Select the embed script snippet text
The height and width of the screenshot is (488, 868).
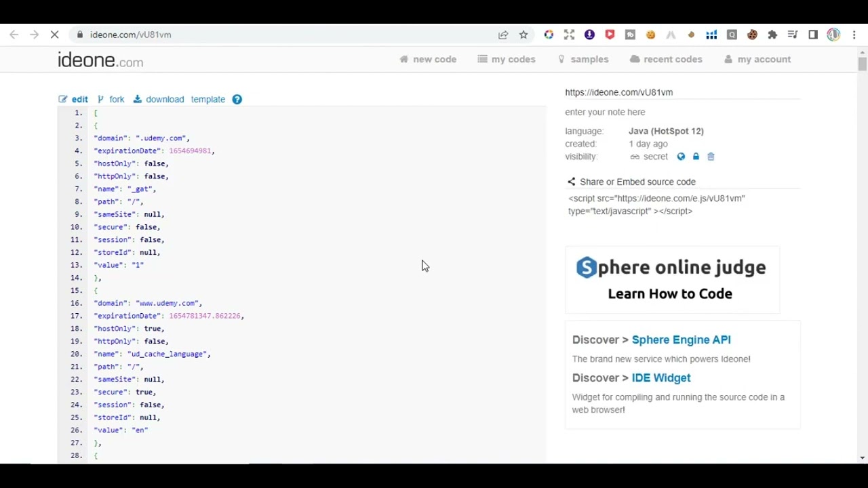(656, 205)
